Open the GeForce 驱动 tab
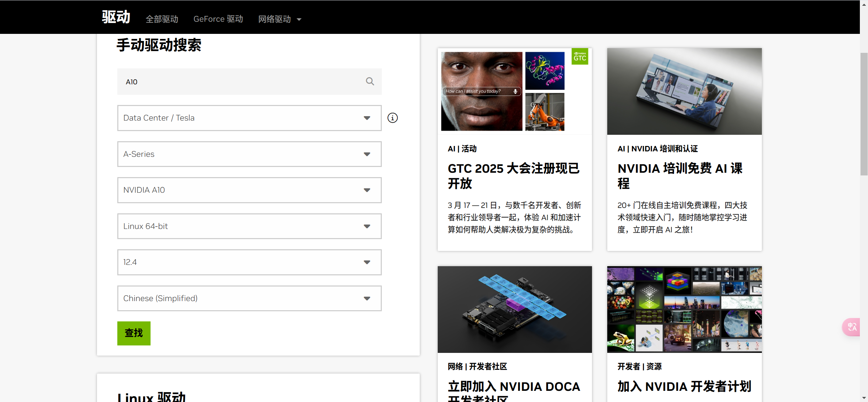 coord(218,19)
